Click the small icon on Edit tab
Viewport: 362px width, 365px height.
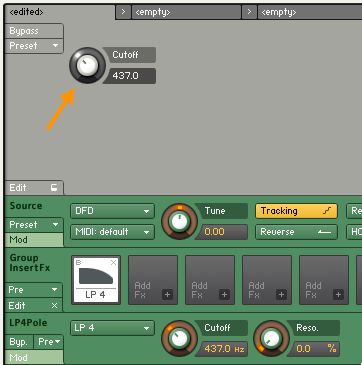coord(54,188)
